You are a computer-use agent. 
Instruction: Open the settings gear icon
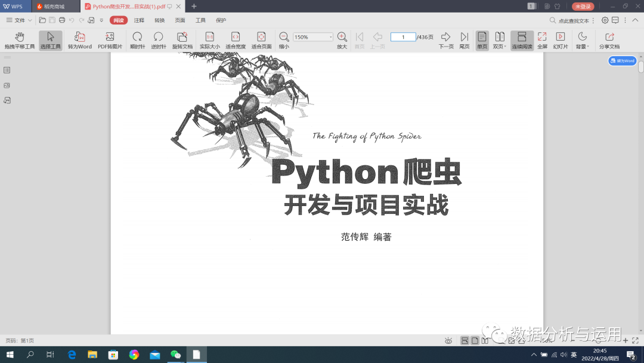(x=605, y=20)
